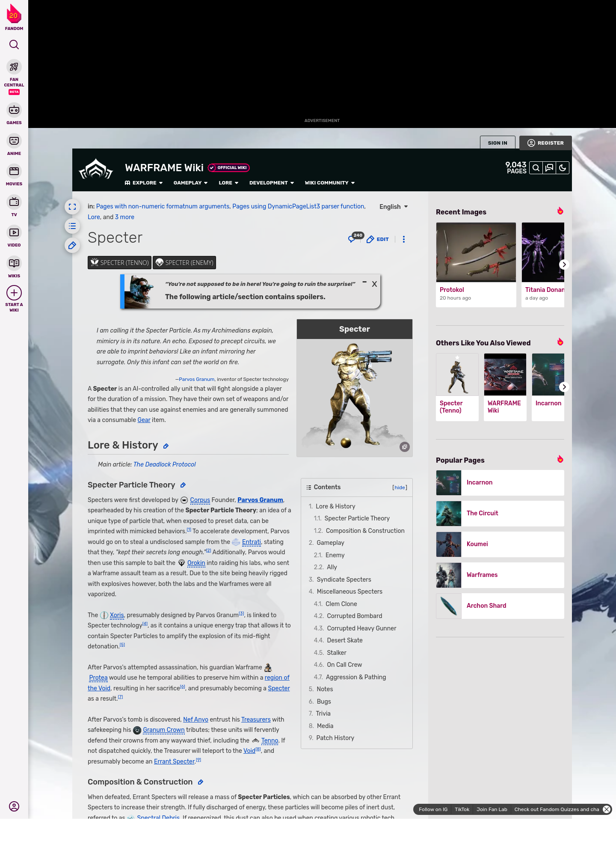
Task: Toggle dark theme moon icon
Action: click(563, 168)
